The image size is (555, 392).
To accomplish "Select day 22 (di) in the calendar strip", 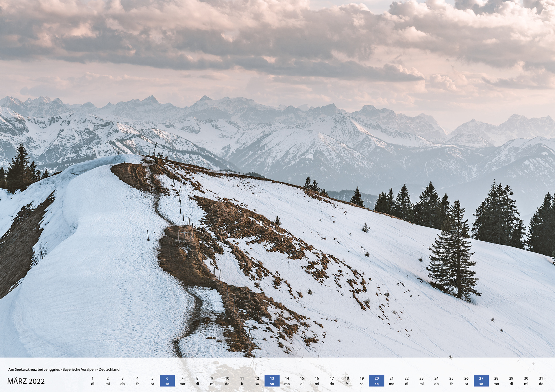I will pyautogui.click(x=406, y=381).
